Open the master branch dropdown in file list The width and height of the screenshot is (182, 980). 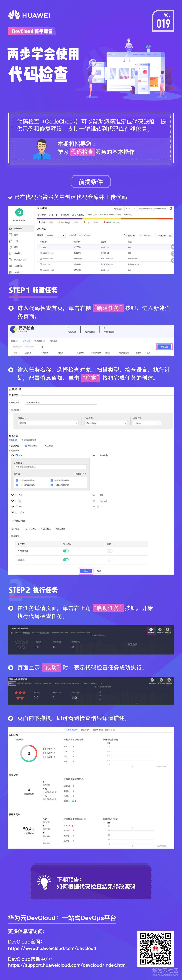coord(55,235)
